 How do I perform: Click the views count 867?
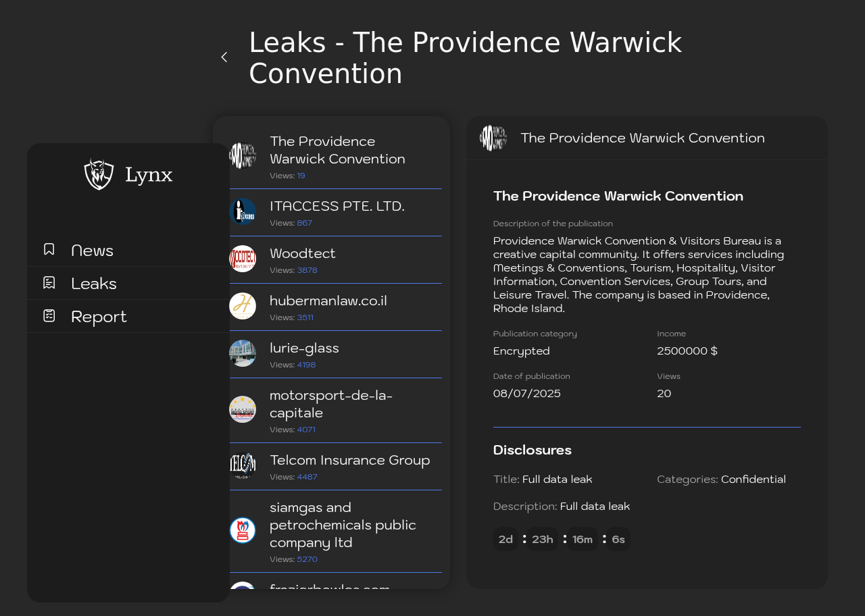[305, 223]
